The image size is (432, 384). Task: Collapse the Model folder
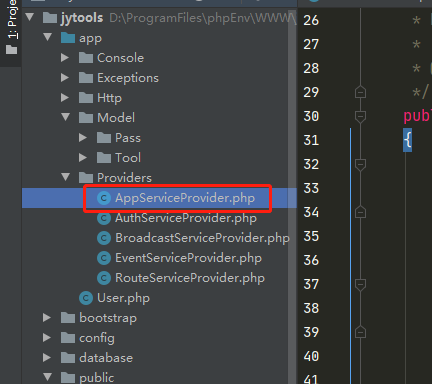click(x=66, y=117)
